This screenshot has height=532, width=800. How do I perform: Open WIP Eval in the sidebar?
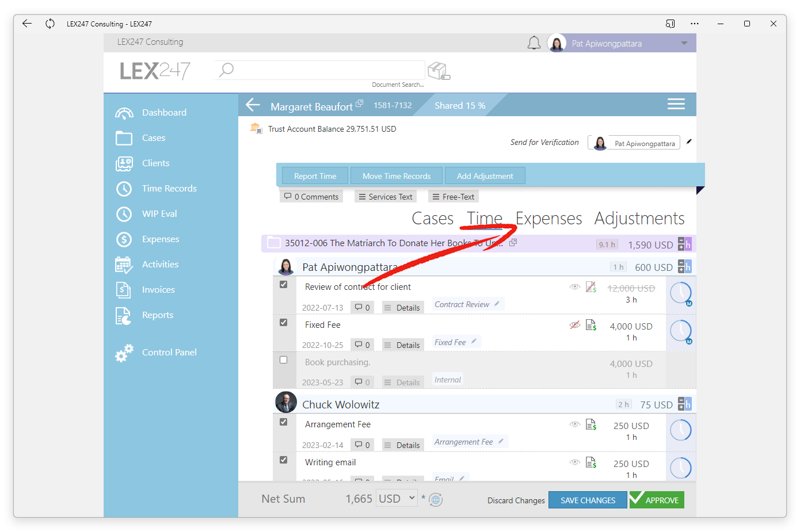(x=146, y=214)
